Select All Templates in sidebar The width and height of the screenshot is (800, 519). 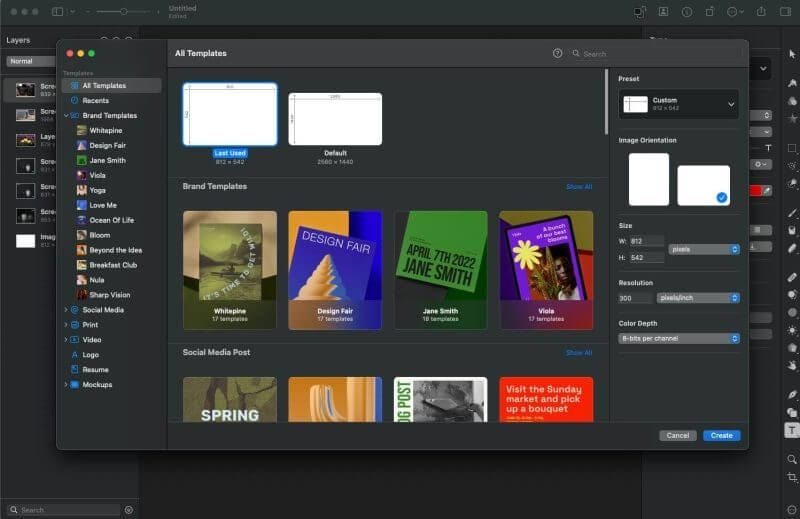point(111,86)
